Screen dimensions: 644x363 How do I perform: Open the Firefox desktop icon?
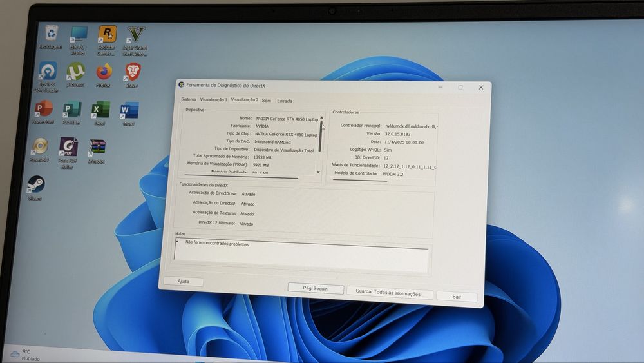click(x=104, y=75)
